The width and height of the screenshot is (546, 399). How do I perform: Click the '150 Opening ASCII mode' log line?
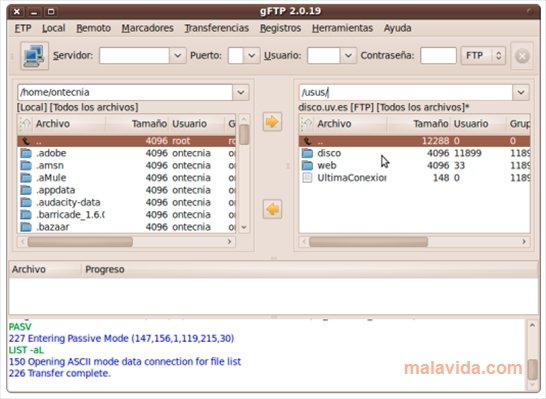[x=125, y=362]
